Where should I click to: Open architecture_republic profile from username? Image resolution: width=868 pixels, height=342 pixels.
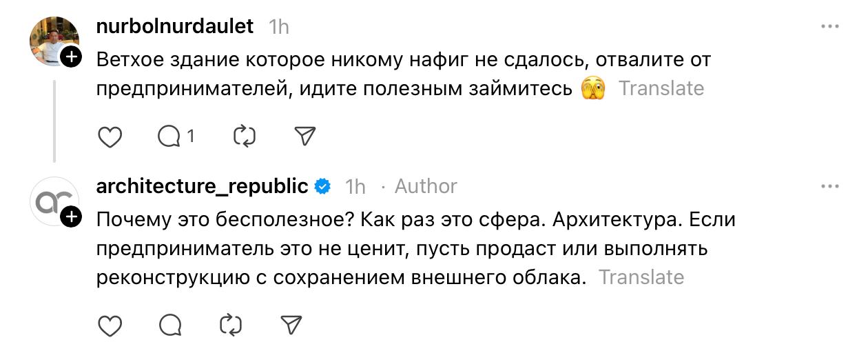[x=202, y=186]
